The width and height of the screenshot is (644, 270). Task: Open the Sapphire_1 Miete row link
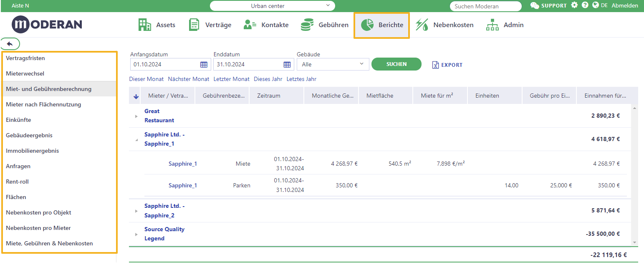click(183, 164)
